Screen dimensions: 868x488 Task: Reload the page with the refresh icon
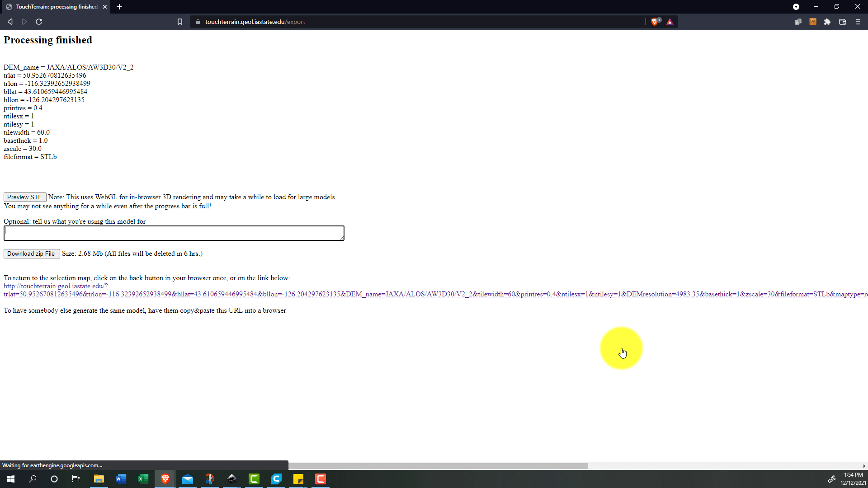coord(39,22)
